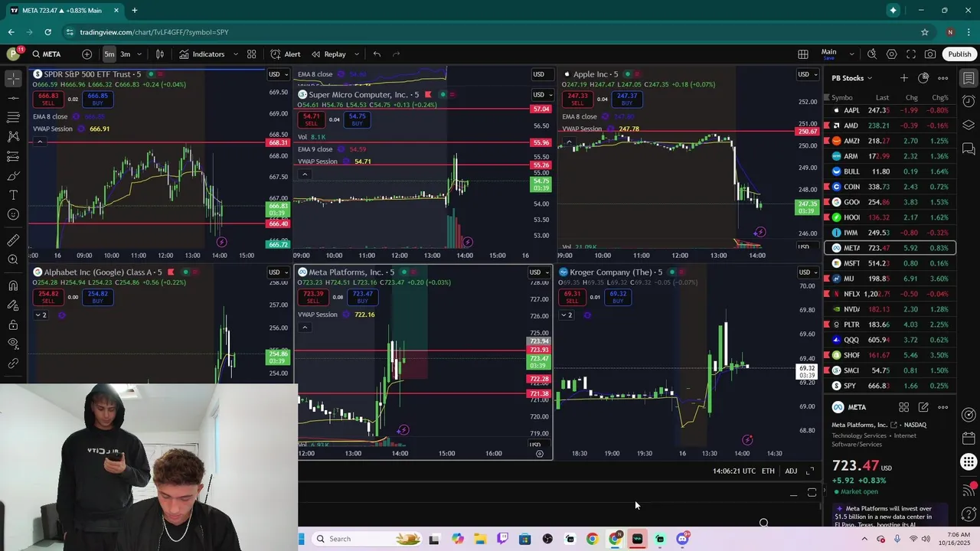Toggle visibility of Meta VWAP Session indicator
The width and height of the screenshot is (980, 551).
point(346,315)
